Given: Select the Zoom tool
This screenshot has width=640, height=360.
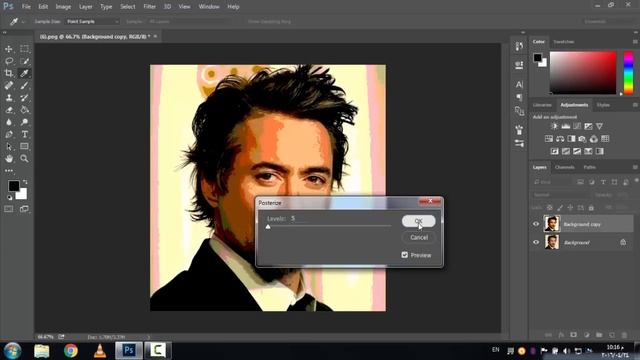Looking at the screenshot, I should [24, 158].
